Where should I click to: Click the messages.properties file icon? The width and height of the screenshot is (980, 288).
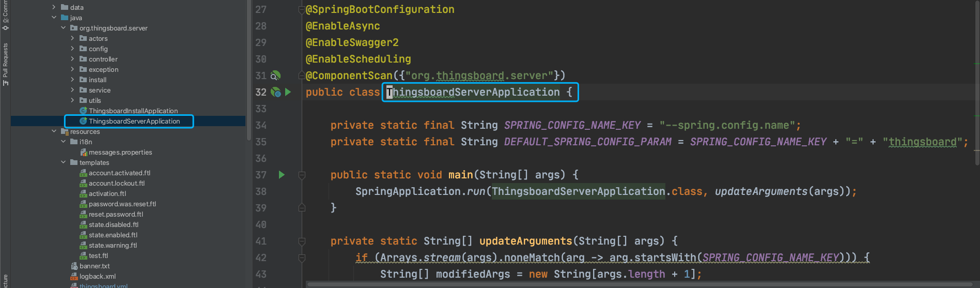click(83, 152)
